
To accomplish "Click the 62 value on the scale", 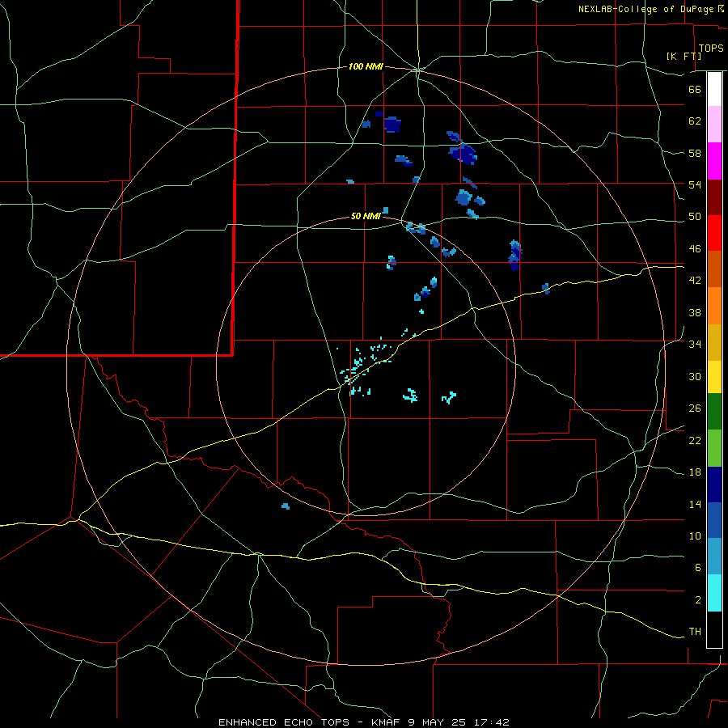I will tap(695, 121).
